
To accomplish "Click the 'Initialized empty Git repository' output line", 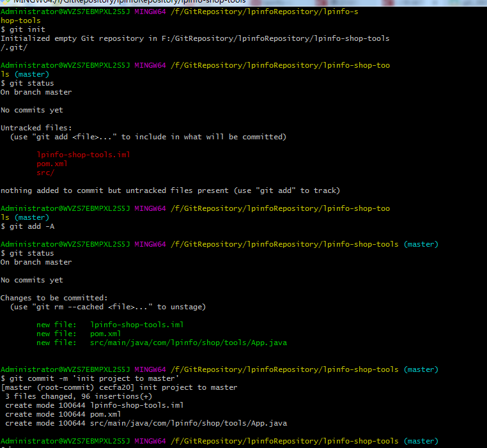I will pyautogui.click(x=195, y=38).
